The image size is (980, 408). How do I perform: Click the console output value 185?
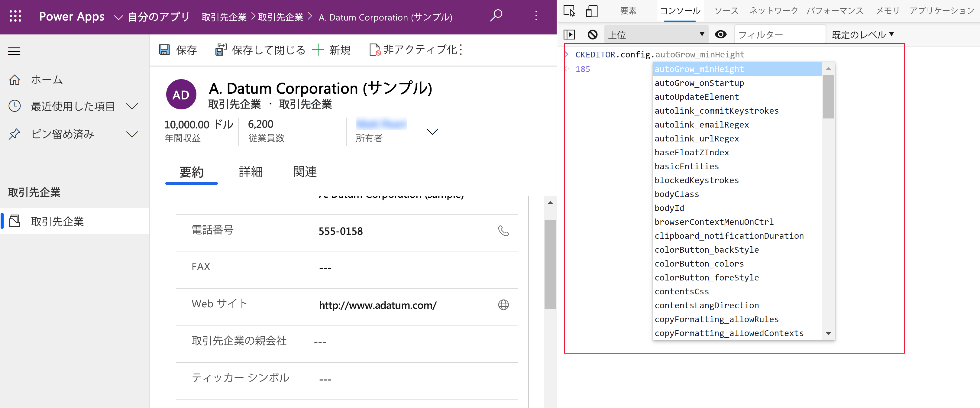pyautogui.click(x=582, y=69)
